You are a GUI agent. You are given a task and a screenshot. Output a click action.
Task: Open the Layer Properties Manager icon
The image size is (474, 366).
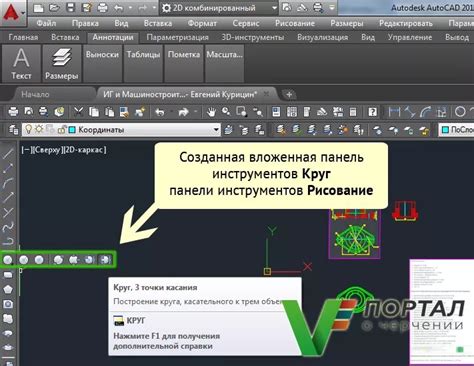pyautogui.click(x=13, y=130)
